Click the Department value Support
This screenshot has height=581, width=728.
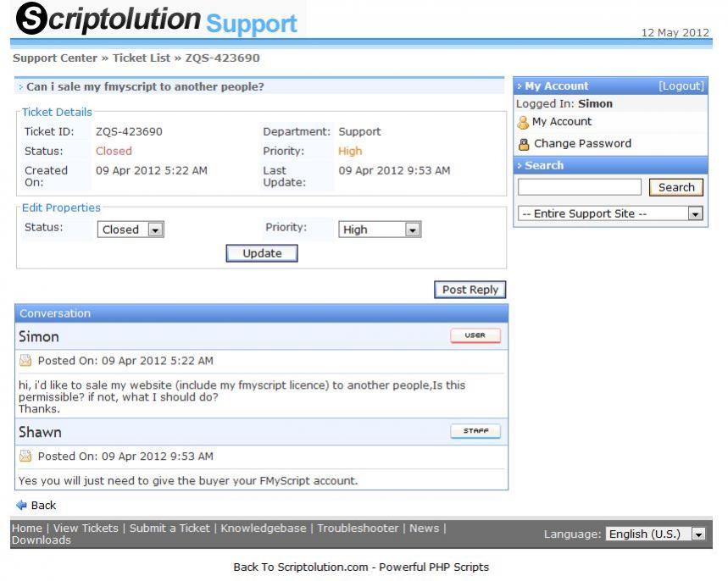(x=359, y=132)
